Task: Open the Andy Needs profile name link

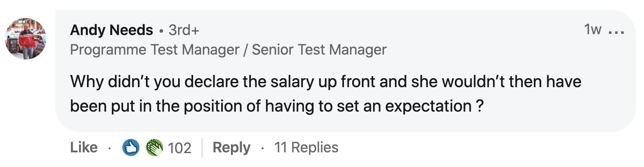Action: [111, 30]
